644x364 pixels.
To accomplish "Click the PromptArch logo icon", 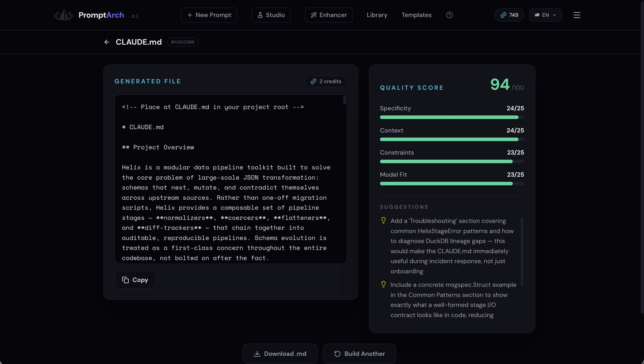I will pos(63,15).
